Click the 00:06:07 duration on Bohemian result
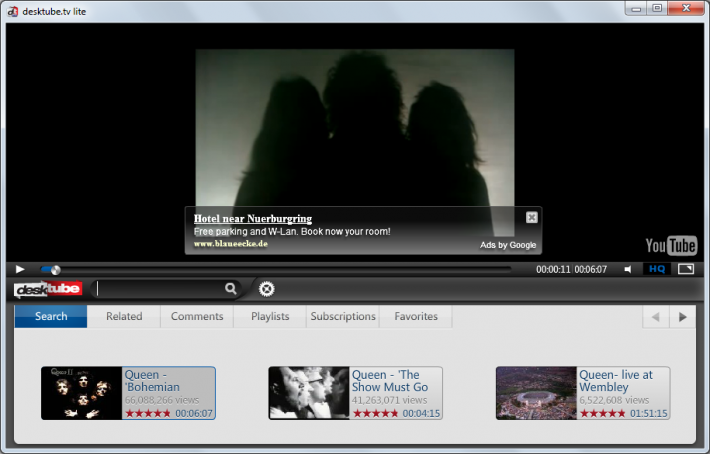710x454 pixels. click(194, 413)
